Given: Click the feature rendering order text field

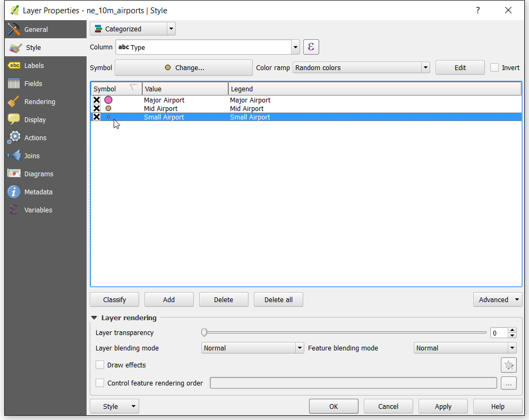Looking at the screenshot, I should 353,383.
